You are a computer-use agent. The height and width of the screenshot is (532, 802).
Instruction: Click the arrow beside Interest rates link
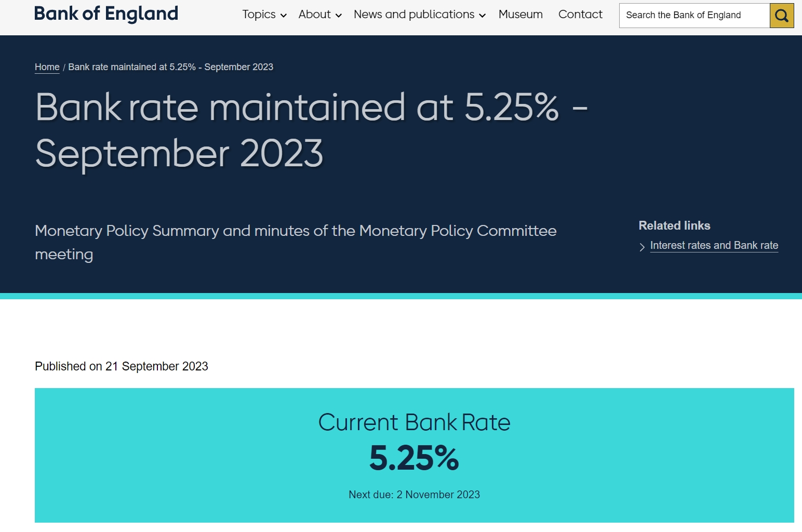pyautogui.click(x=642, y=247)
